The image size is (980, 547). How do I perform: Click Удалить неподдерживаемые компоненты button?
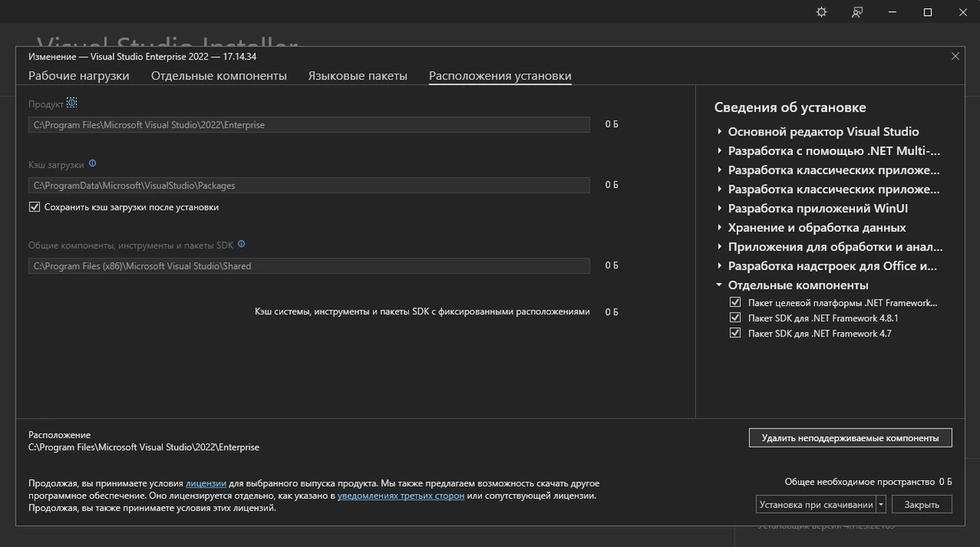850,438
